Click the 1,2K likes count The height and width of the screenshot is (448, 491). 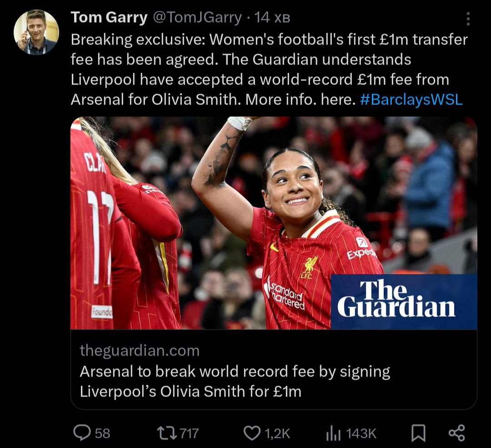[277, 433]
